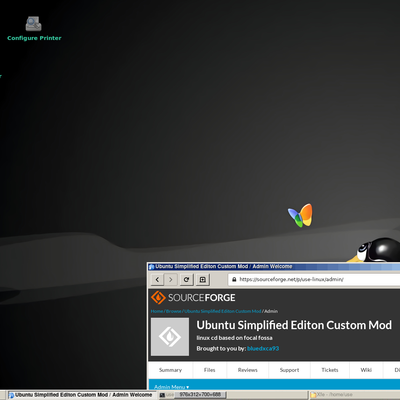This screenshot has height=400, width=400.
Task: Switch to the Wiki tab
Action: 366,370
